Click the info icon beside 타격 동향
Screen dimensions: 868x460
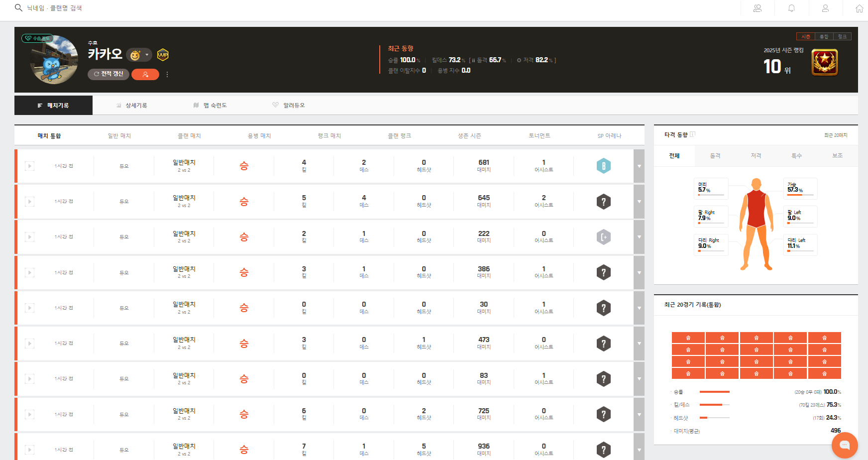693,134
